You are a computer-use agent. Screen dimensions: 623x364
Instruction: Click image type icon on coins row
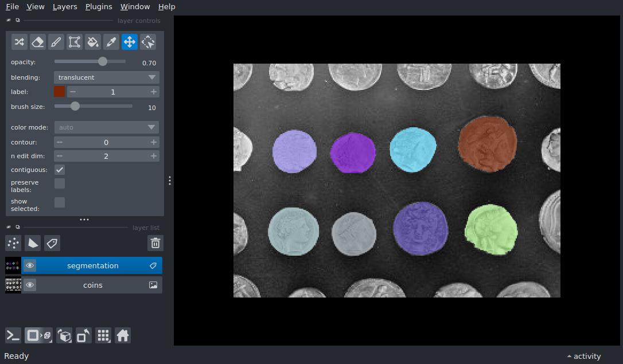point(153,285)
